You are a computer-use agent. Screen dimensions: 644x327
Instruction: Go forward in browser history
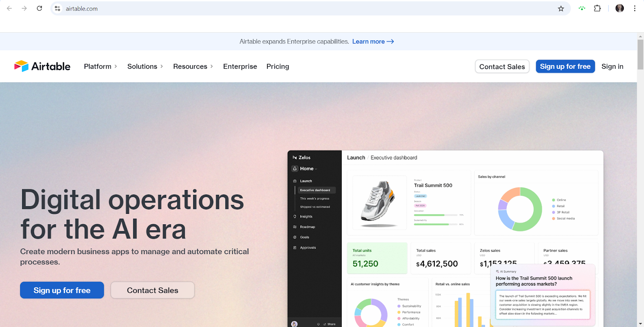(x=24, y=8)
